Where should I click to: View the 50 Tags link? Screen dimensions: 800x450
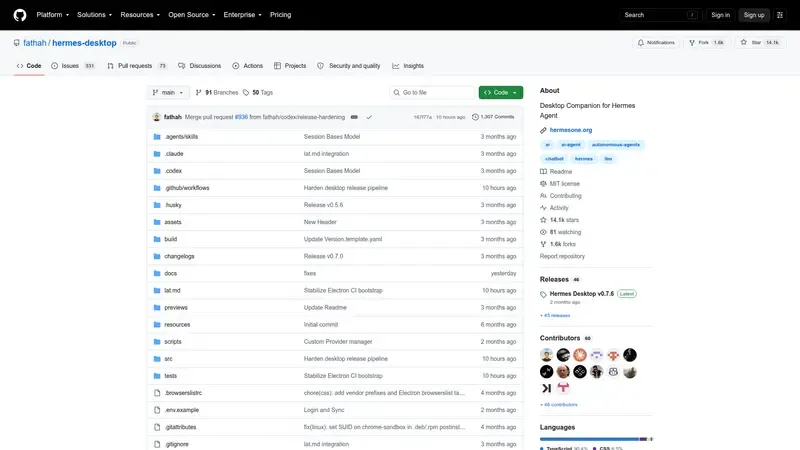pos(258,92)
